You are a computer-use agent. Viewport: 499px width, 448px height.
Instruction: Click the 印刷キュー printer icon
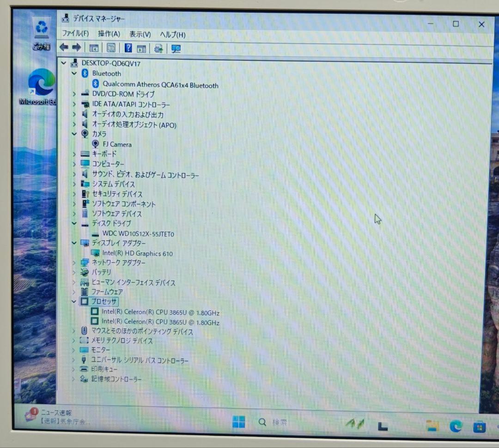pyautogui.click(x=84, y=369)
